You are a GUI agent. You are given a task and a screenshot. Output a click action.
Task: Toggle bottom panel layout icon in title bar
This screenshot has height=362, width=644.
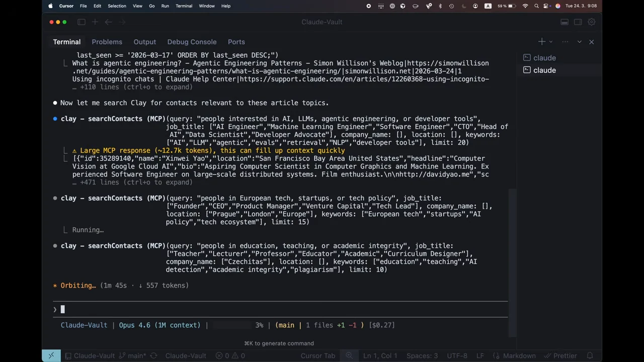pyautogui.click(x=565, y=22)
